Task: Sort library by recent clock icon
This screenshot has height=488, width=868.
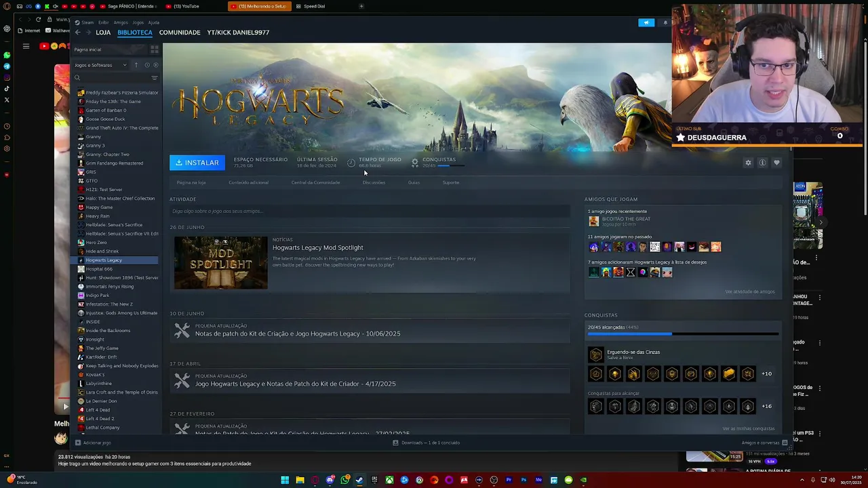Action: [146, 65]
